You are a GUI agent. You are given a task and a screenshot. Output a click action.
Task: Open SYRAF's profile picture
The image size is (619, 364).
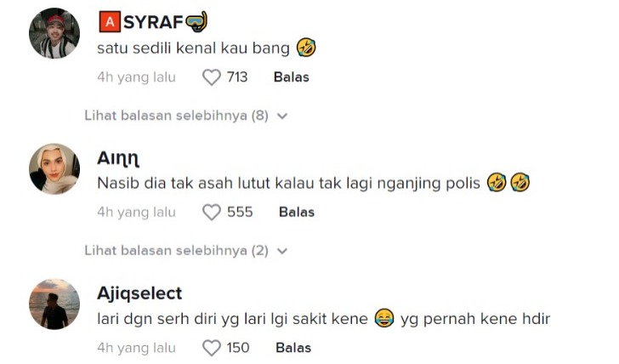(x=54, y=34)
